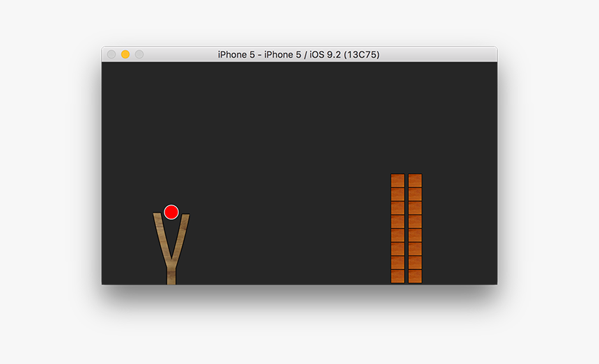Click the red ball on the slingshot

(x=171, y=212)
